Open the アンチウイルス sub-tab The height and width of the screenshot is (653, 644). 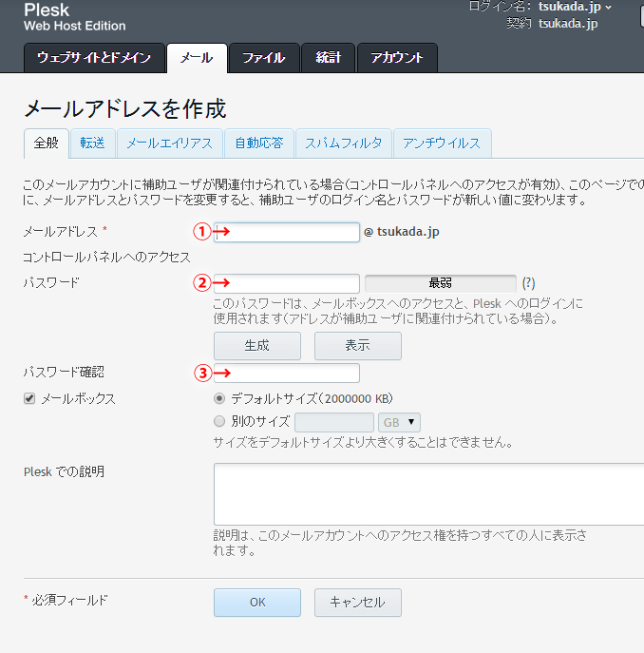click(x=442, y=144)
